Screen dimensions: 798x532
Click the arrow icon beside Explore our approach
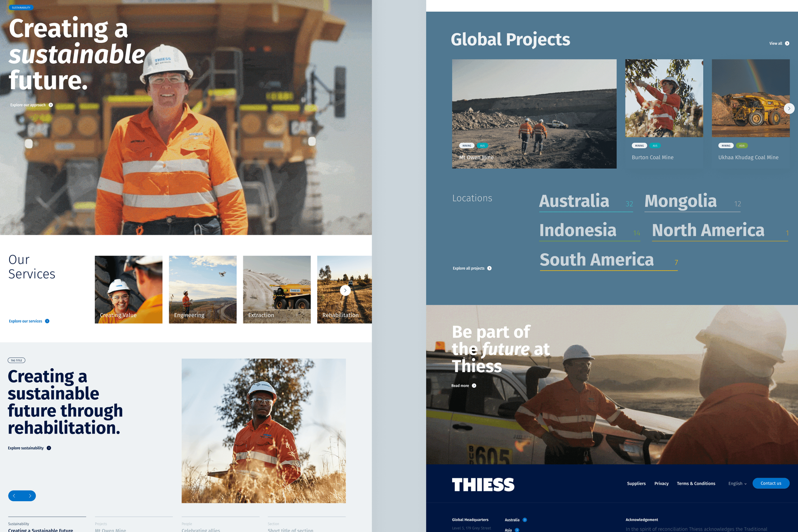click(51, 105)
